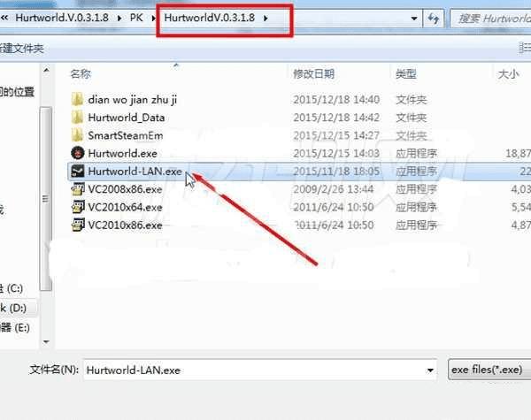Open the 'dian wo jian zhu ji' folder icon

click(x=77, y=100)
